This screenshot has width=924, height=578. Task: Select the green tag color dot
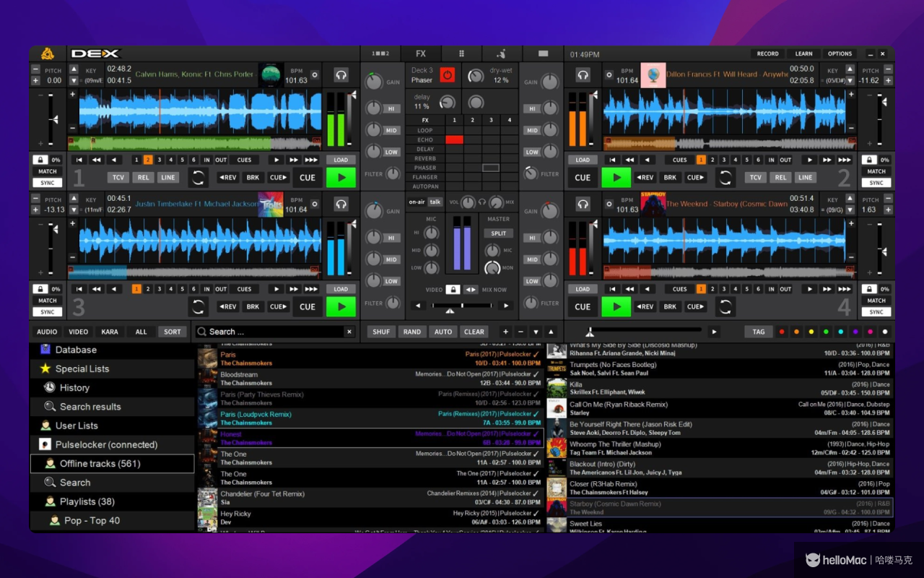(x=826, y=332)
